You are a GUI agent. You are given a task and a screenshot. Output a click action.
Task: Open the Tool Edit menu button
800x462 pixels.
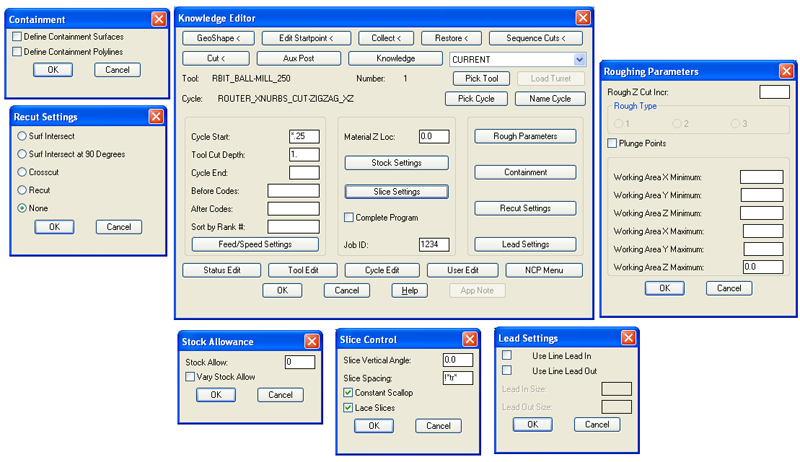coord(304,270)
